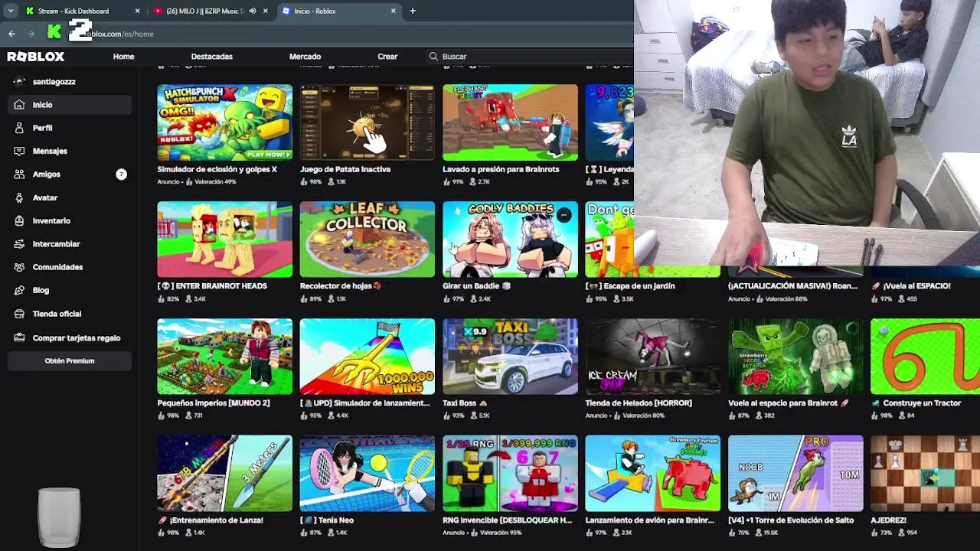Mute audio on the YouTube tab
The height and width of the screenshot is (551, 980).
pos(253,11)
